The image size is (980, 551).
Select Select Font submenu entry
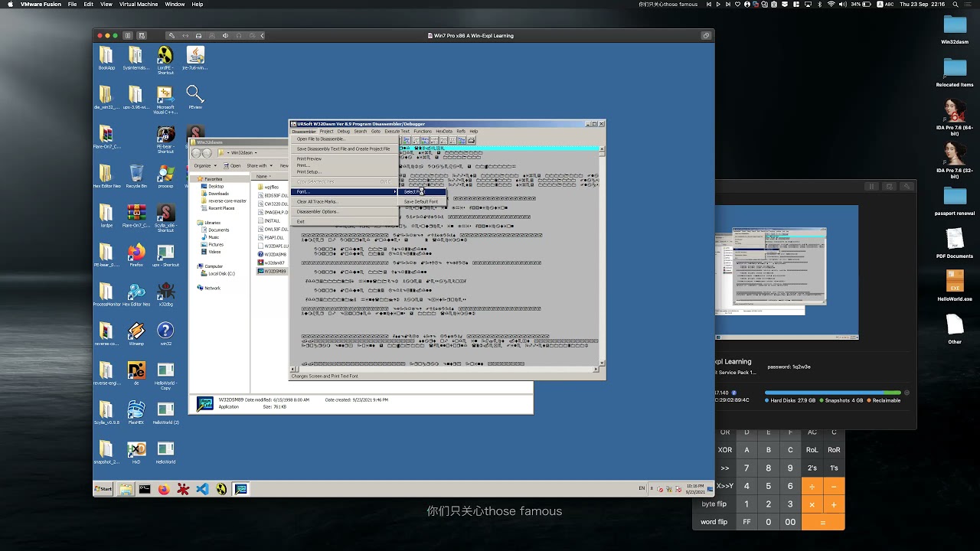(422, 191)
